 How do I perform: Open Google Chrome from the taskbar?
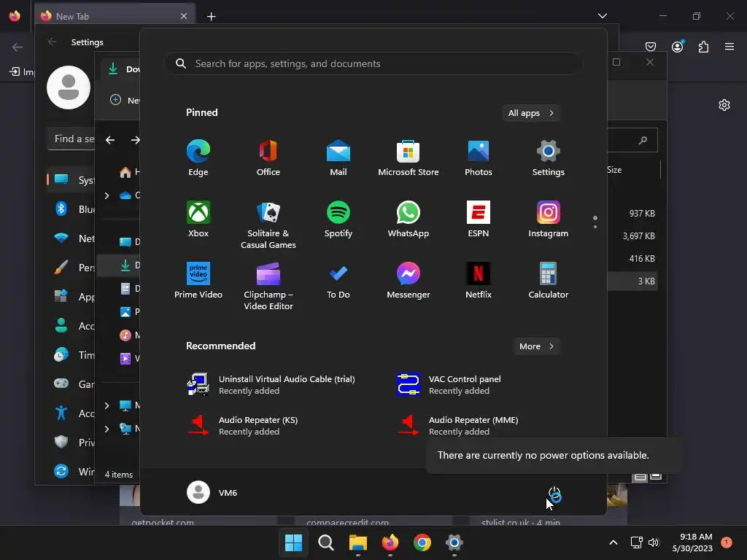[422, 542]
